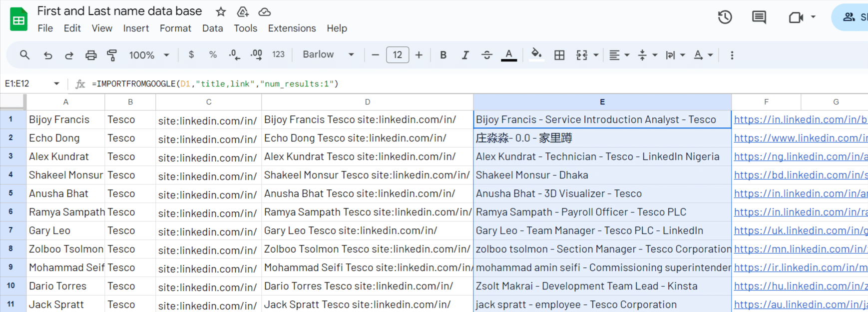This screenshot has height=312, width=868.
Task: Increase font size with plus button
Action: tap(419, 55)
